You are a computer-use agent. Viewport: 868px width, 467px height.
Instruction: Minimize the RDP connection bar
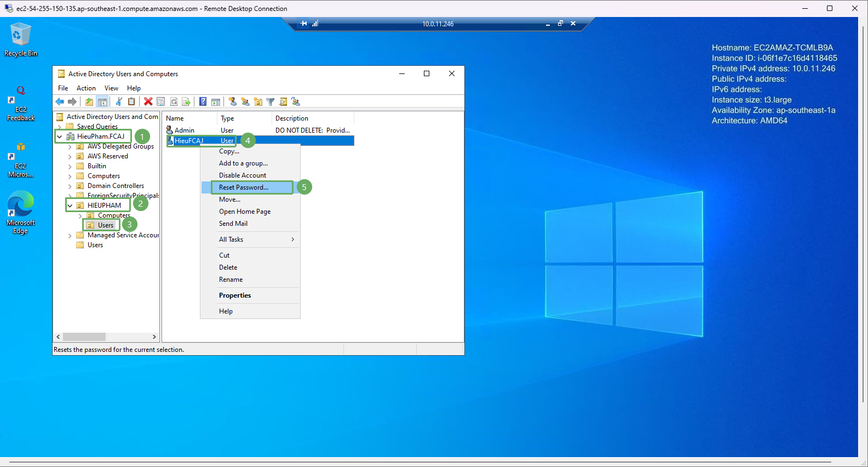[548, 24]
